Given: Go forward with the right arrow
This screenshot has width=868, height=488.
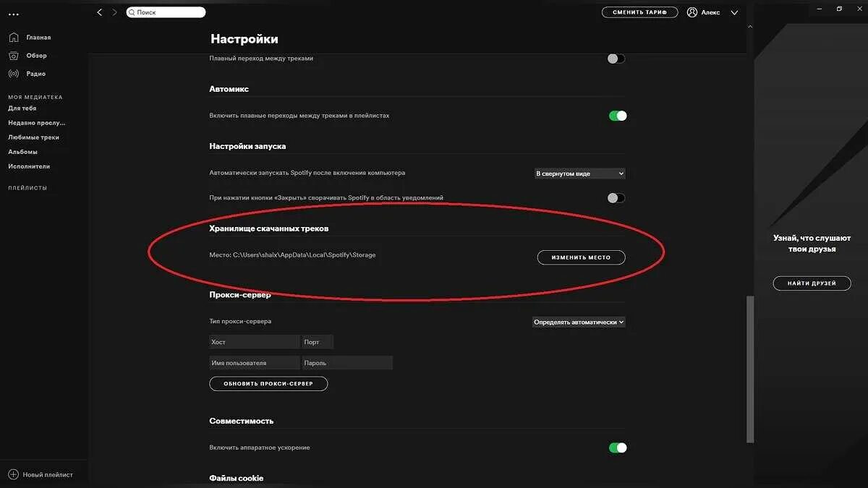Looking at the screenshot, I should [114, 12].
